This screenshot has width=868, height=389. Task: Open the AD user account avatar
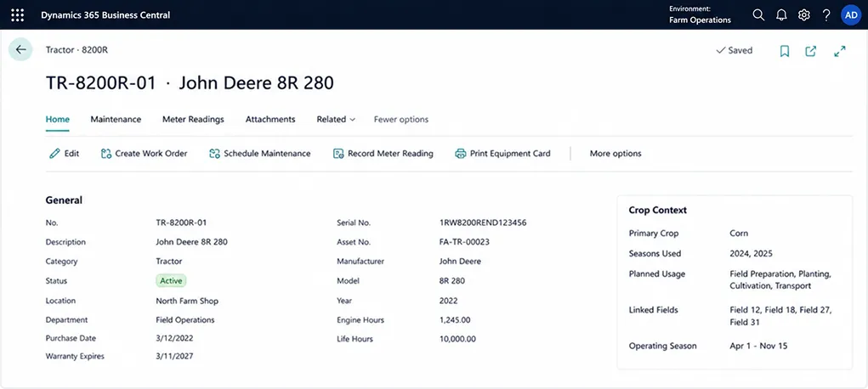[x=851, y=15]
